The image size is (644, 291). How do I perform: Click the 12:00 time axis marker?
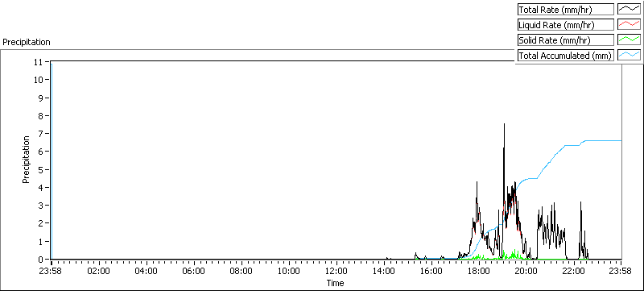tap(336, 272)
